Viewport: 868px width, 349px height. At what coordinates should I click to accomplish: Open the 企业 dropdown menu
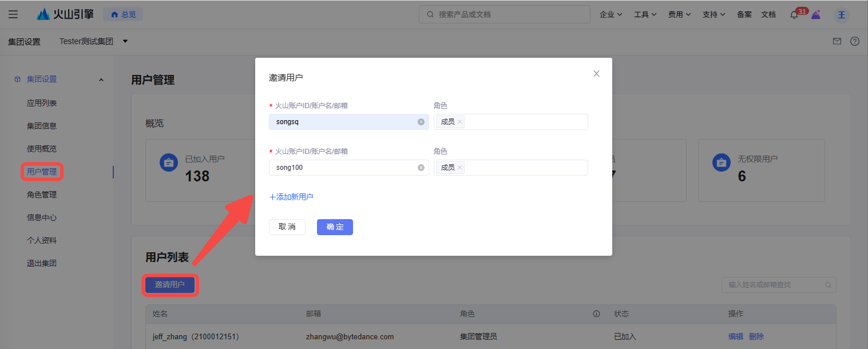(611, 14)
